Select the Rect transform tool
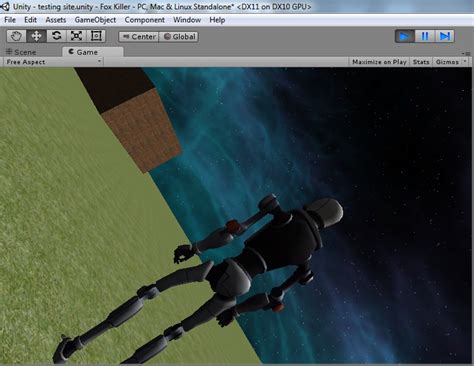The height and width of the screenshot is (366, 474). point(96,36)
